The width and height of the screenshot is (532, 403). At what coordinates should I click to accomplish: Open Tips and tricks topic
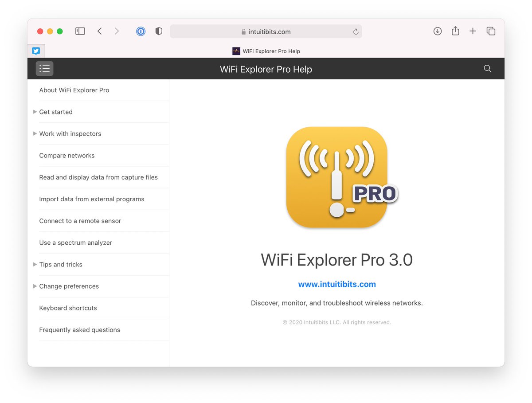61,264
